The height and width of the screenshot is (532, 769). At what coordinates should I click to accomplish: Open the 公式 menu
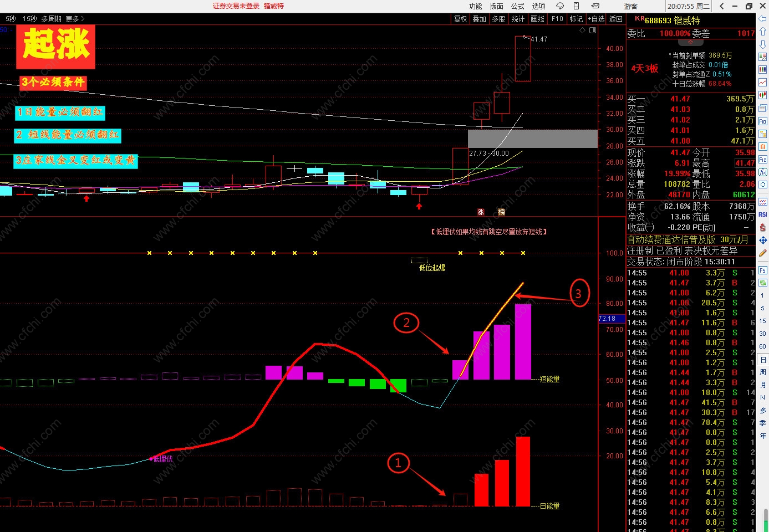click(517, 6)
